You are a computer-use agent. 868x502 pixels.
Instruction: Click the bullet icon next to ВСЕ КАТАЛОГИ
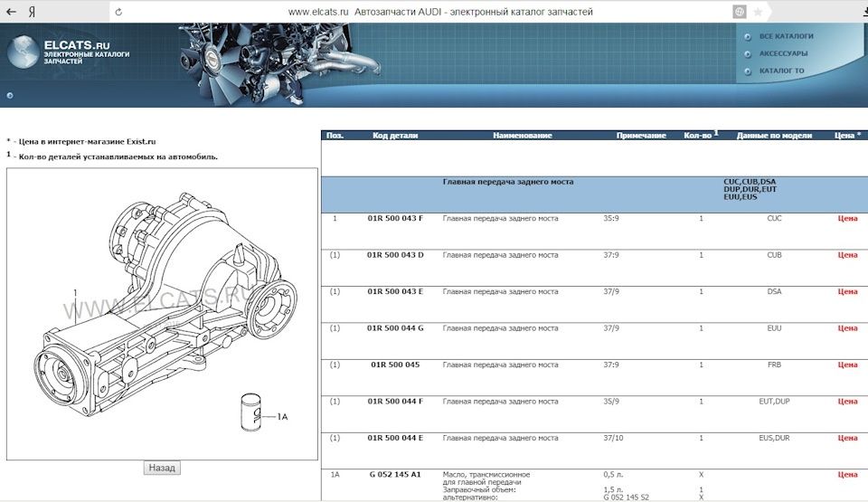(x=748, y=36)
